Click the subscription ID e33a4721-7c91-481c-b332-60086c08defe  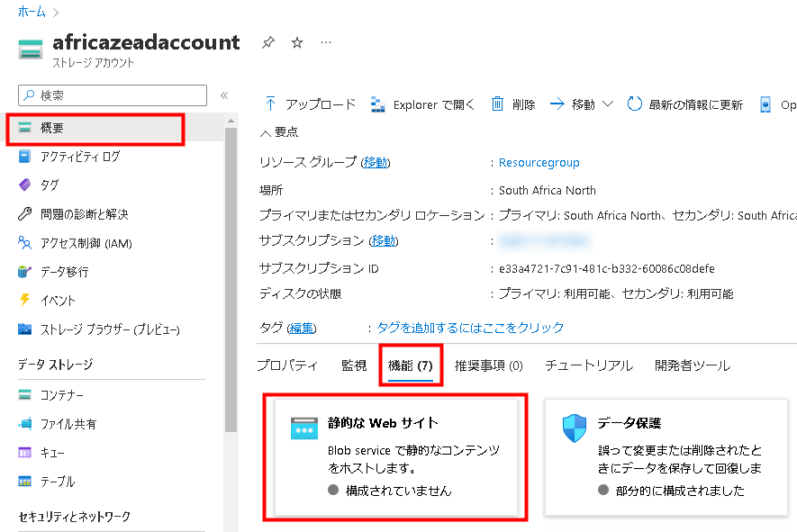coord(607,268)
